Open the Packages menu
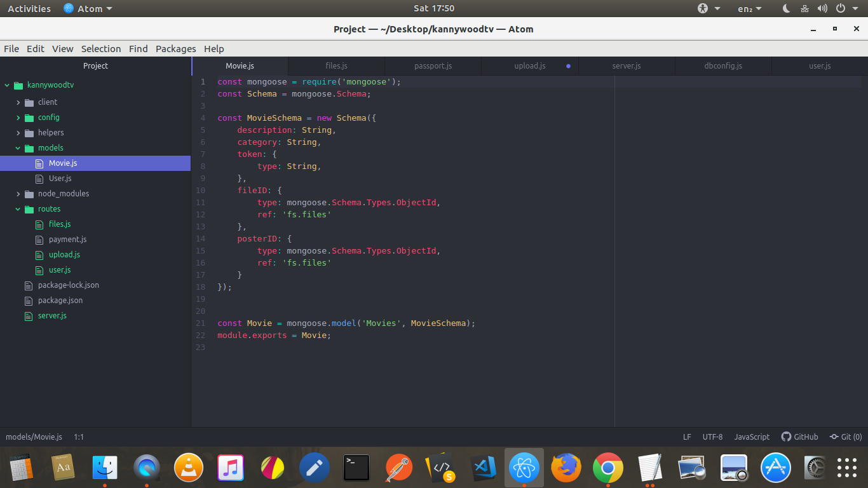The height and width of the screenshot is (488, 868). 175,48
